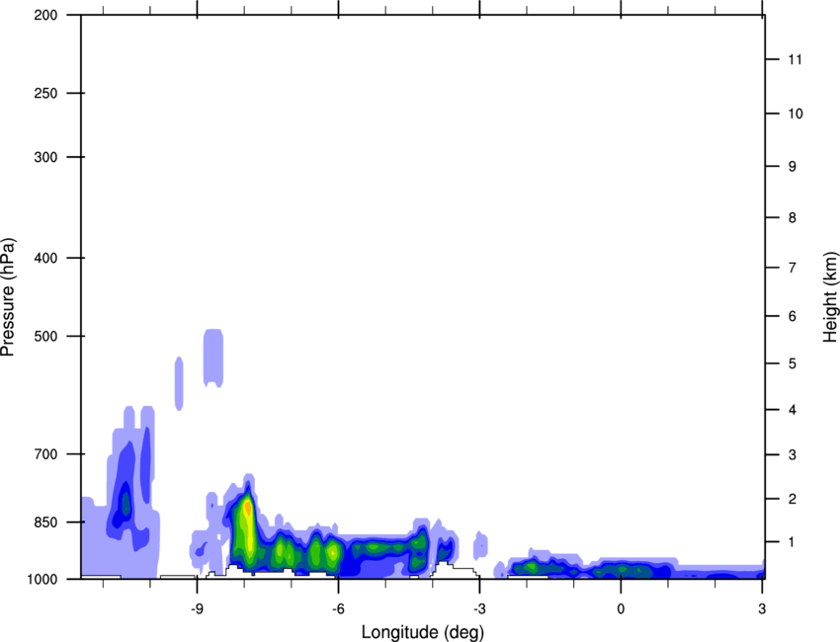
Task: Select the 400 pressure tick label
Action: pos(46,258)
